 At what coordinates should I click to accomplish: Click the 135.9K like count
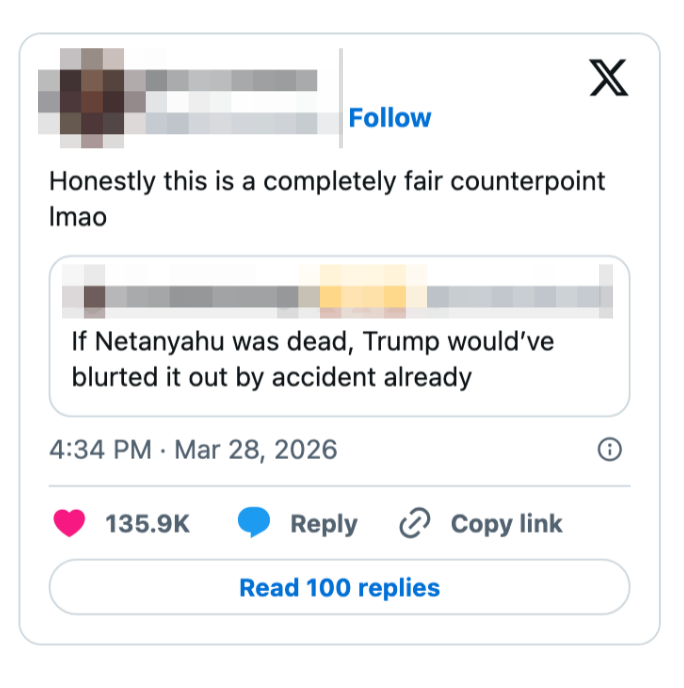[x=147, y=524]
